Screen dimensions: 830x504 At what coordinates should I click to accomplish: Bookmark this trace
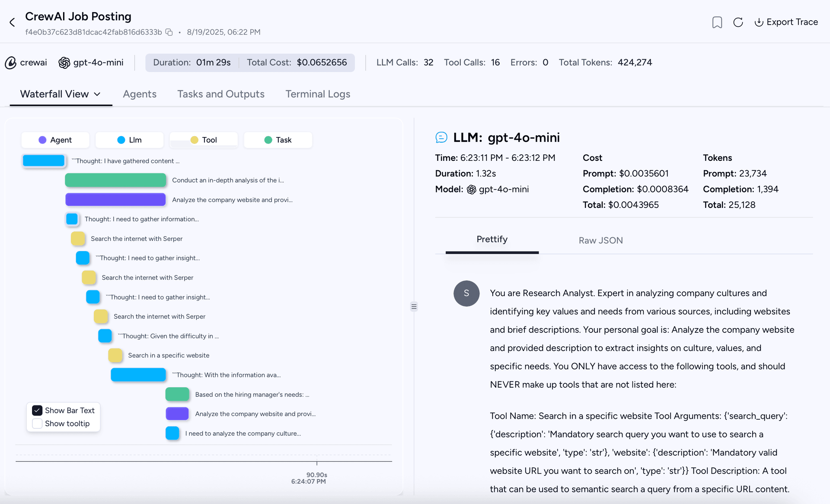(x=717, y=22)
